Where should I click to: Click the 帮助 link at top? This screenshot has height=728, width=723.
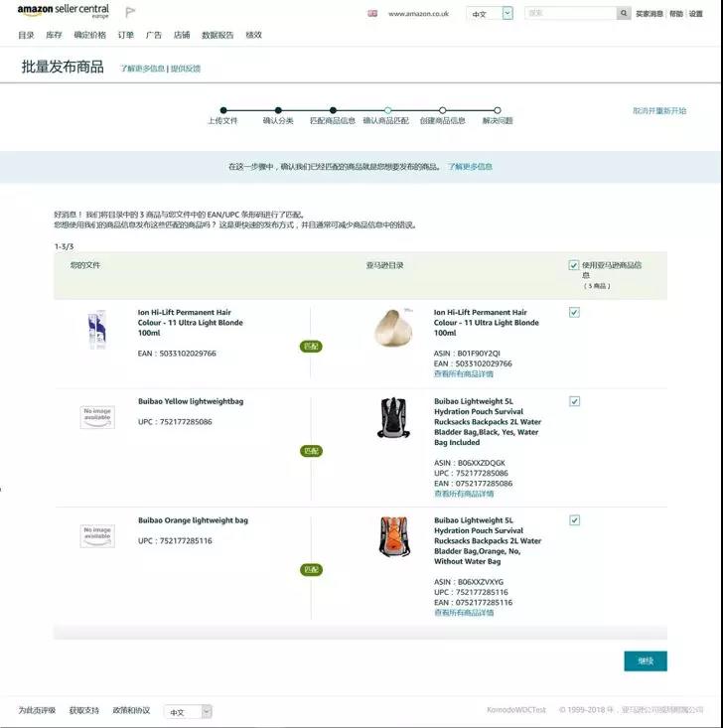pos(676,14)
